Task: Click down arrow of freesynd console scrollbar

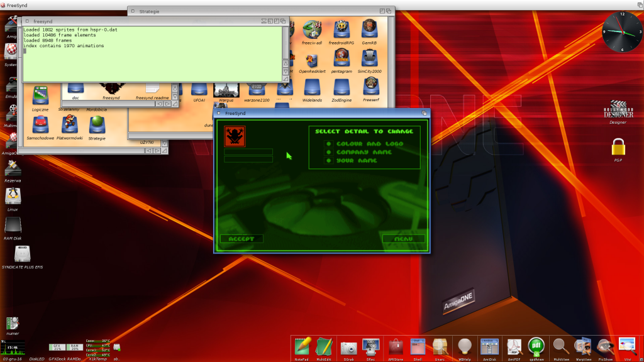Action: click(286, 72)
